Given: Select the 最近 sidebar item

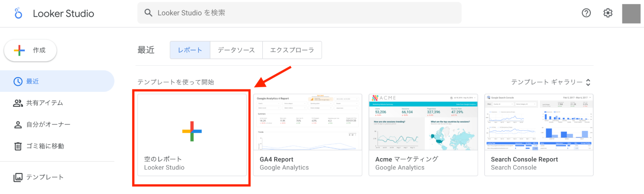Looking at the screenshot, I should [57, 81].
